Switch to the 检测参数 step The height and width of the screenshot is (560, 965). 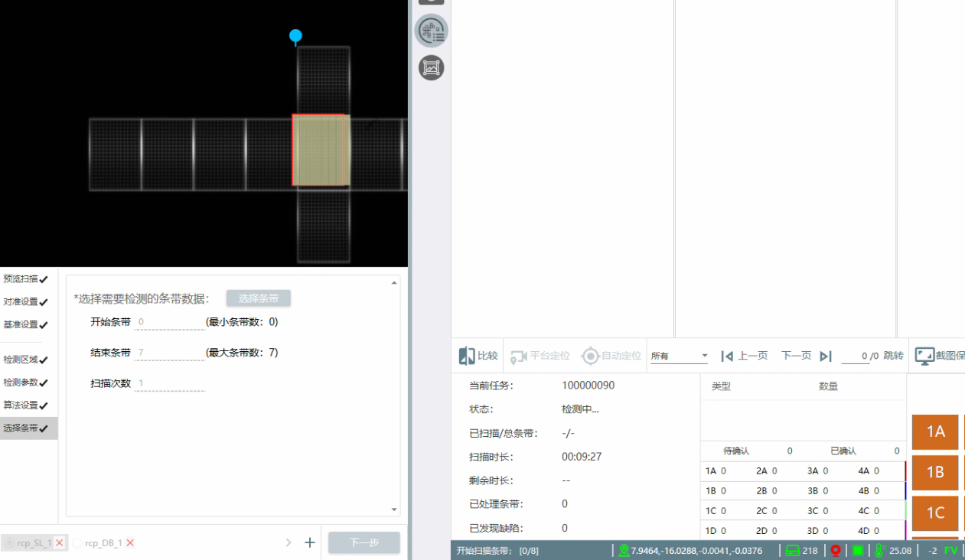click(25, 383)
